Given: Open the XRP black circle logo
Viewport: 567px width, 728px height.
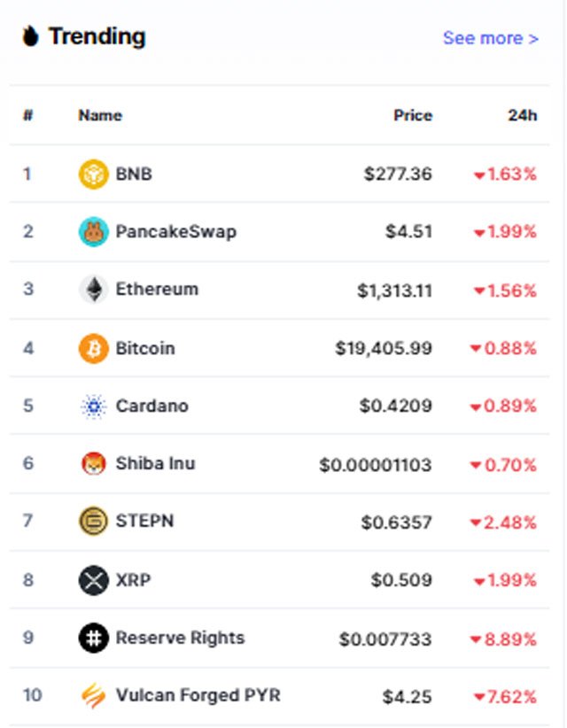Looking at the screenshot, I should point(93,580).
